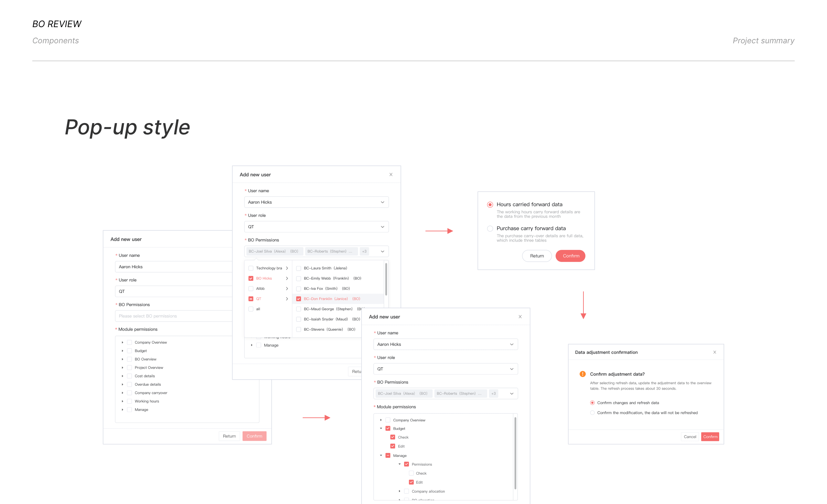Click Confirm in Data adjustment confirmation
827x504 pixels.
[x=710, y=436]
